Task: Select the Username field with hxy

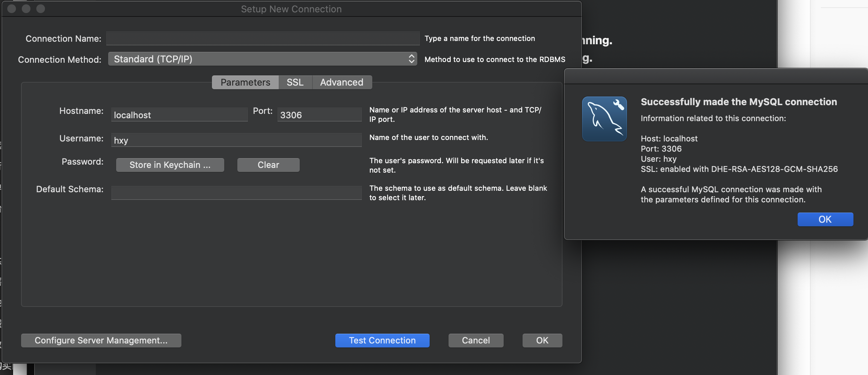Action: tap(236, 140)
